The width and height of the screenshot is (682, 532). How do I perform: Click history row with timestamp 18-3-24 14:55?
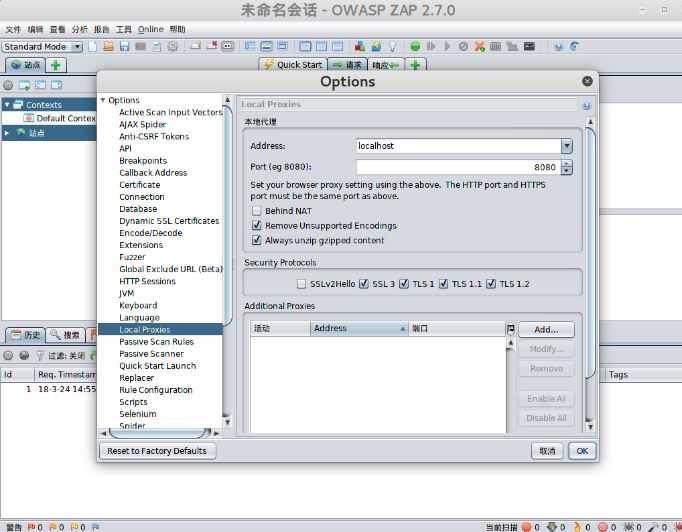click(50, 389)
